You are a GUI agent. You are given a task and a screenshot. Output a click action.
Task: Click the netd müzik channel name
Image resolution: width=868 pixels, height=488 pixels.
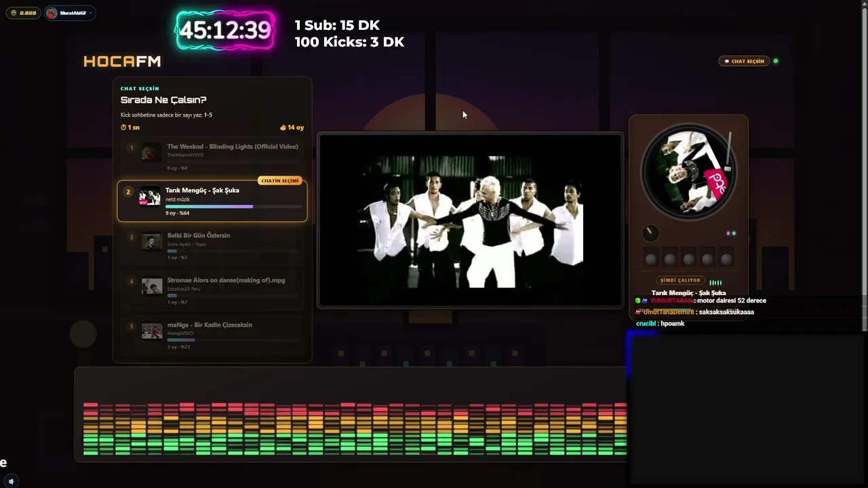point(178,199)
